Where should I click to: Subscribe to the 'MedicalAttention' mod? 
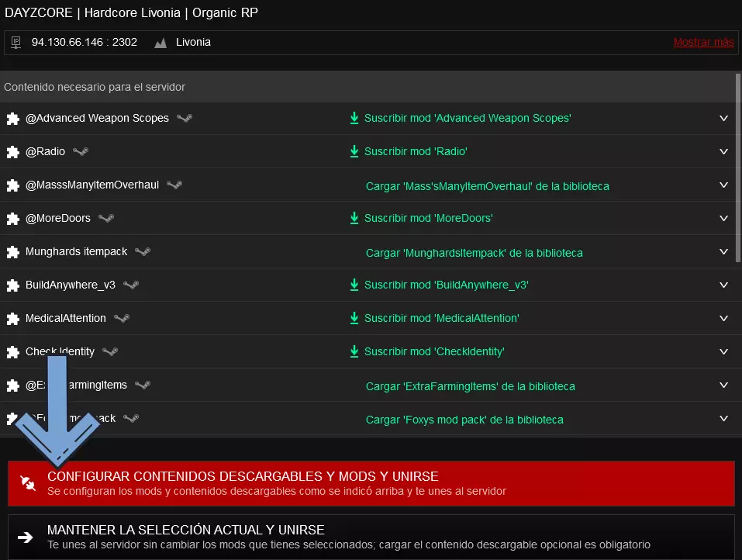[441, 318]
